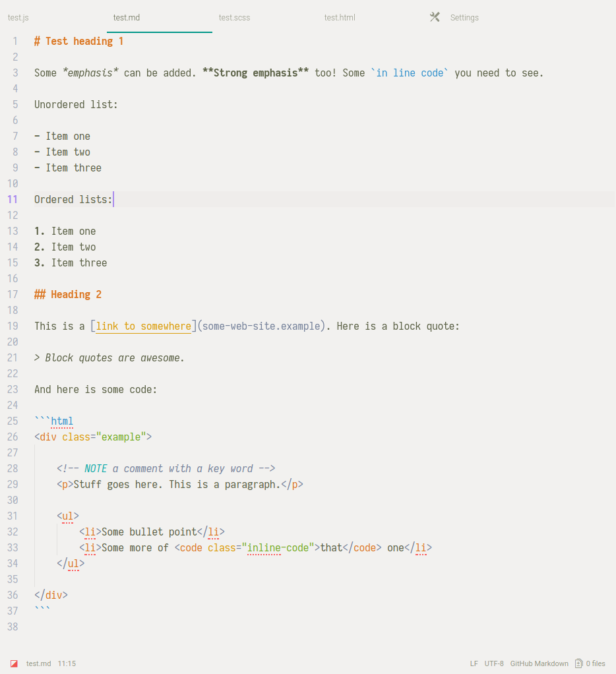Click the closing code fence on line 37
The height and width of the screenshot is (674, 616).
42,608
